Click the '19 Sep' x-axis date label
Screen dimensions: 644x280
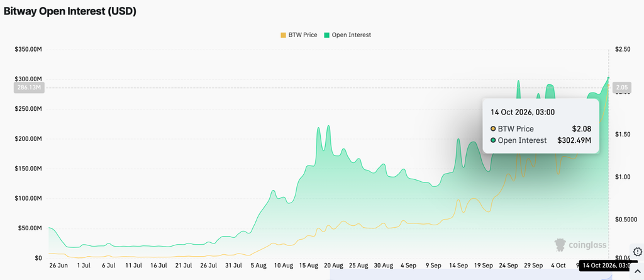tap(484, 266)
